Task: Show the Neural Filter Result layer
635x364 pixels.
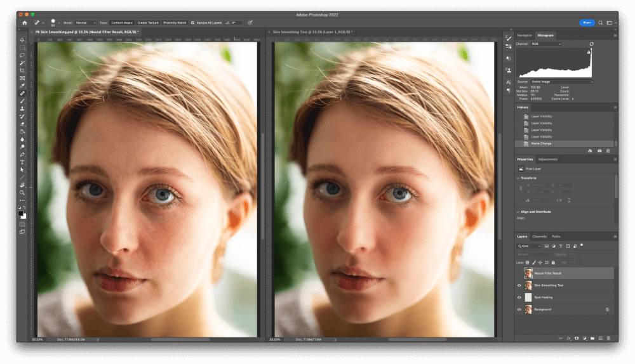Action: [x=520, y=273]
